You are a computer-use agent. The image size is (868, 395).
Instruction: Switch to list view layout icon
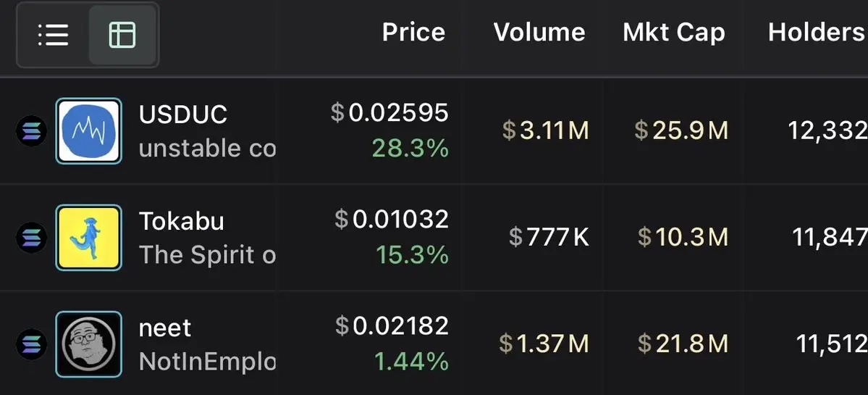(x=53, y=35)
